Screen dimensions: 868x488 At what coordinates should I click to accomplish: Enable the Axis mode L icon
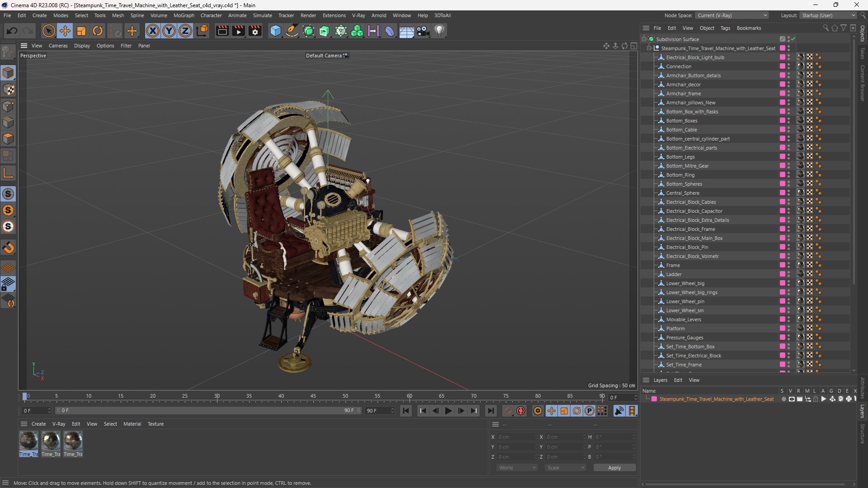click(8, 173)
